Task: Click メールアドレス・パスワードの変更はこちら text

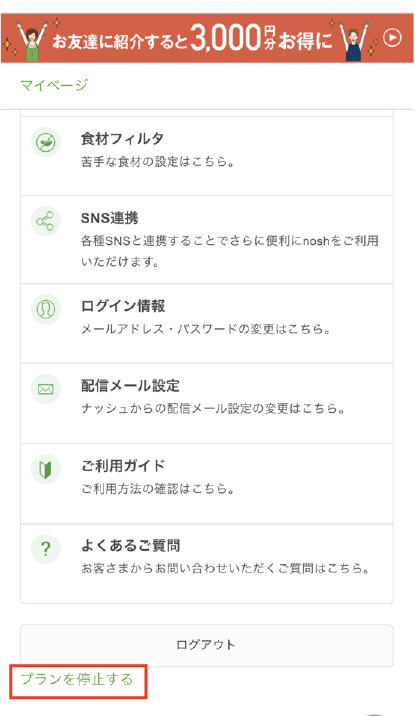Action: pyautogui.click(x=206, y=329)
